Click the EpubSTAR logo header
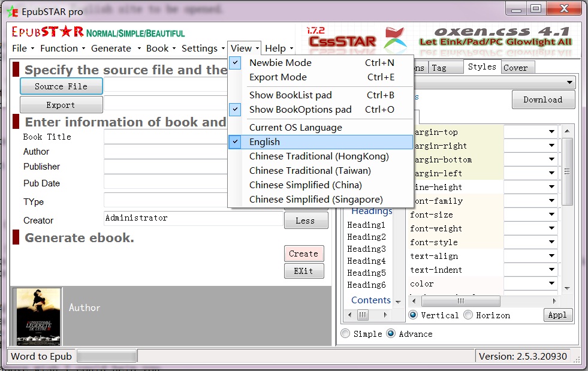 tap(98, 32)
